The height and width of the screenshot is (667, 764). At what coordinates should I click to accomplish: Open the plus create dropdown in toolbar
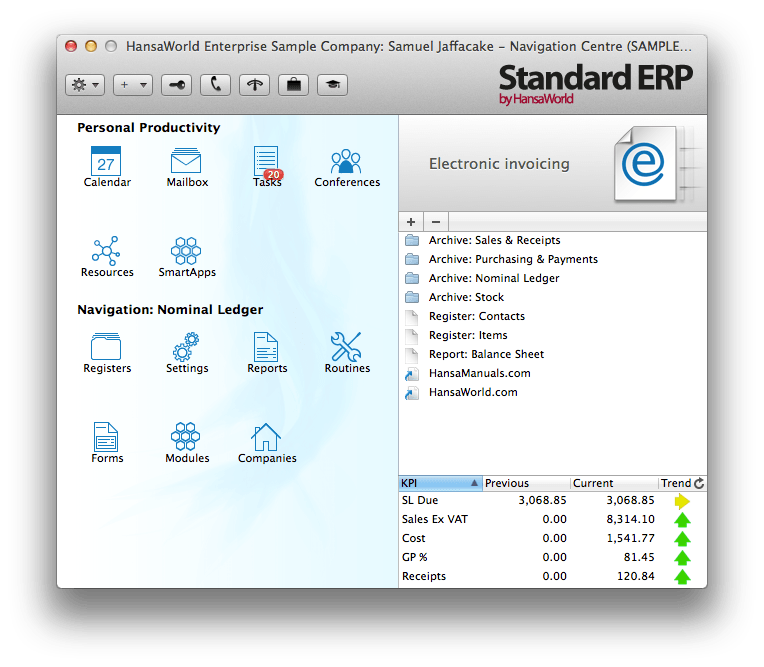point(133,85)
